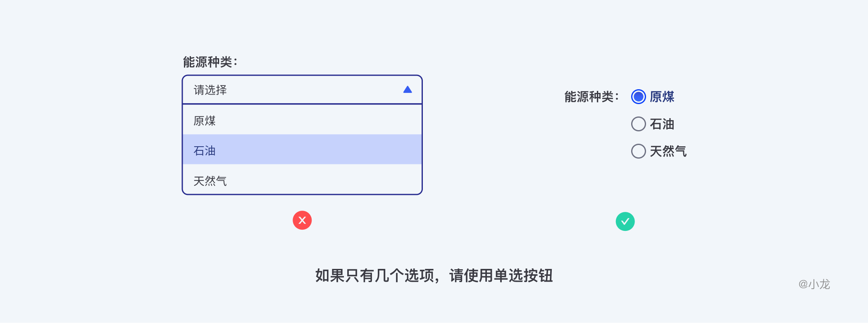Click the blue dot inside selected radio
Image resolution: width=868 pixels, height=323 pixels.
pos(638,97)
